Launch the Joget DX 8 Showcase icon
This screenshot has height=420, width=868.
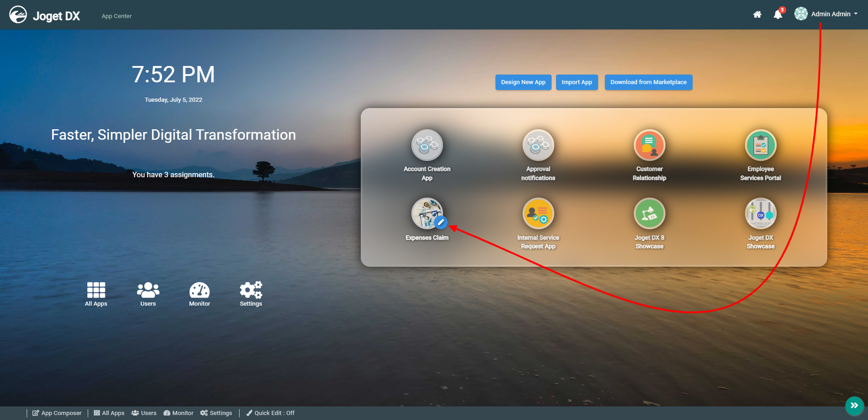click(650, 213)
